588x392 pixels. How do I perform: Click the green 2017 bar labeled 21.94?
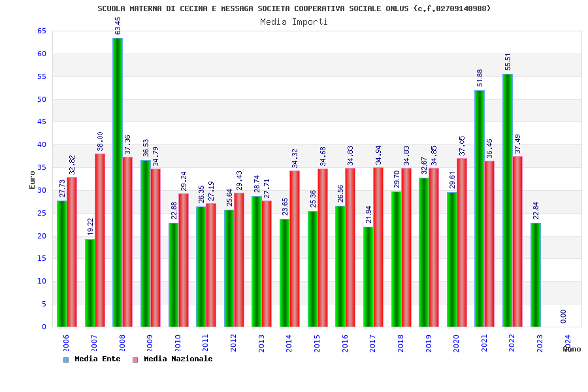[x=368, y=277]
